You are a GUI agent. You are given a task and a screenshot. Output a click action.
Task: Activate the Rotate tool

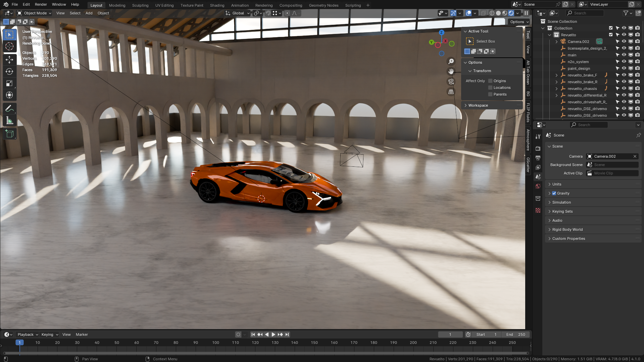9,71
